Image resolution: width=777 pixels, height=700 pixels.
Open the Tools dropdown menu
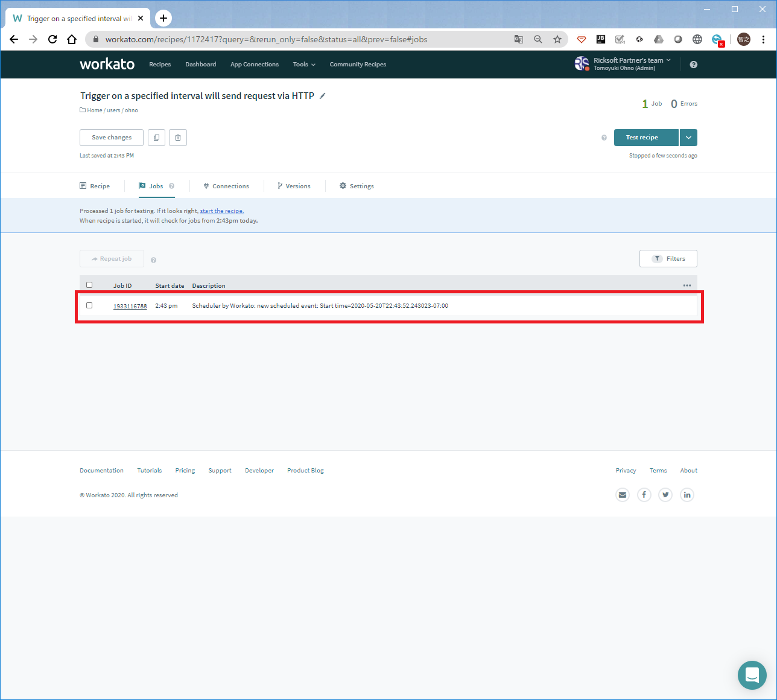(304, 65)
